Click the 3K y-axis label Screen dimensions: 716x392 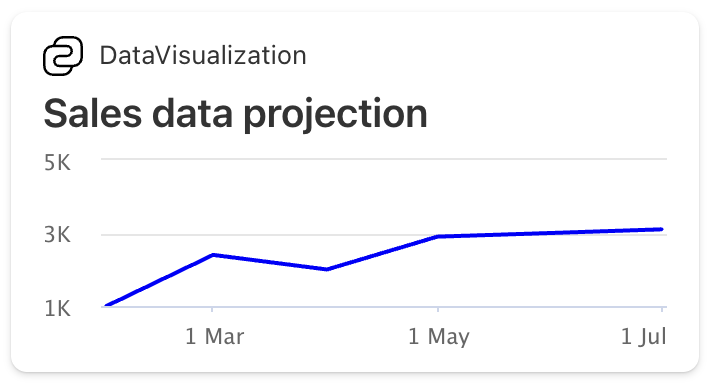click(58, 235)
